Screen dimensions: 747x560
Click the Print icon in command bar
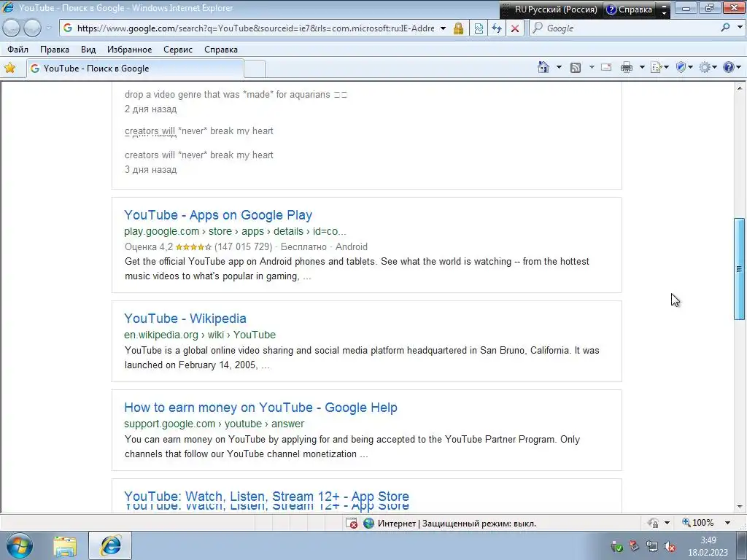(x=627, y=68)
